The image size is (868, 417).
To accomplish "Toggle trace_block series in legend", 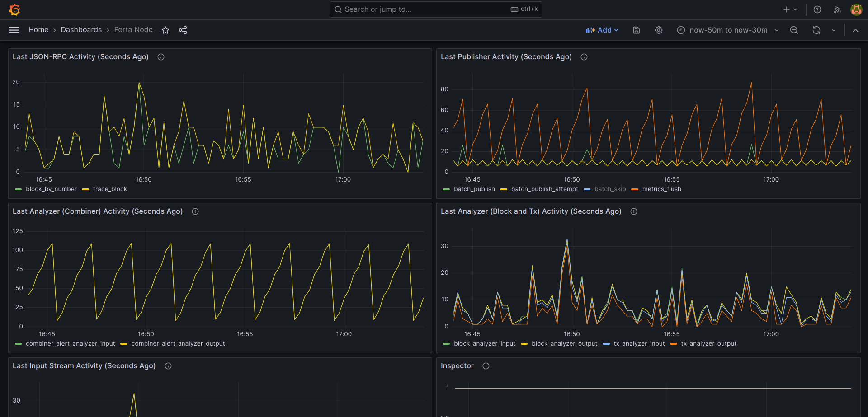I will pyautogui.click(x=110, y=189).
